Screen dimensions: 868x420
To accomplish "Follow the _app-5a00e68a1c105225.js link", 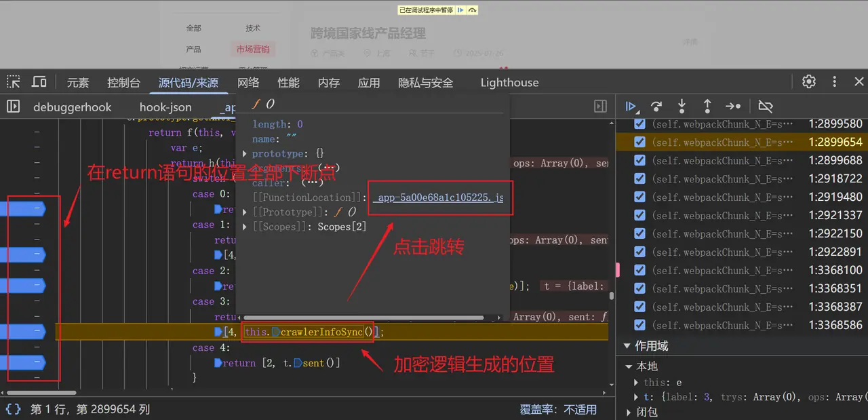I will [x=440, y=197].
